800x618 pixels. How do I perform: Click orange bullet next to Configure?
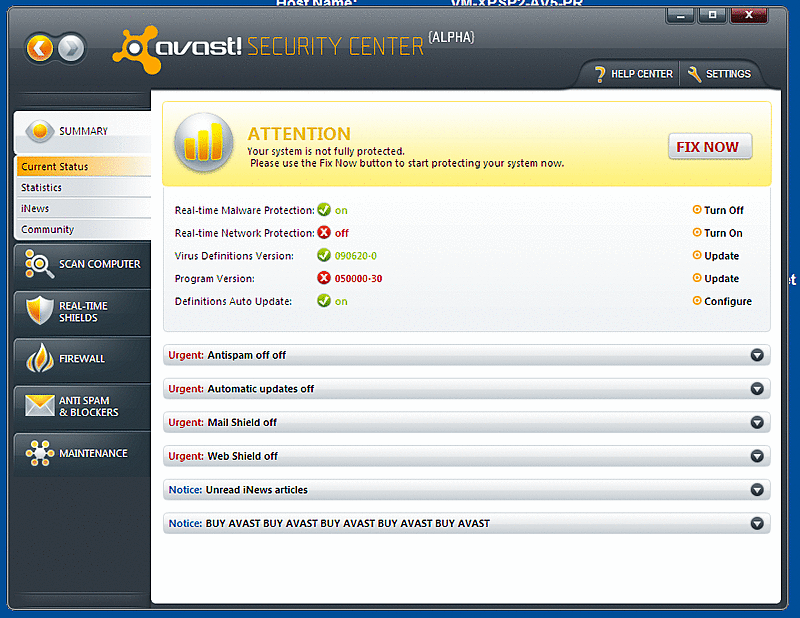[x=697, y=301]
